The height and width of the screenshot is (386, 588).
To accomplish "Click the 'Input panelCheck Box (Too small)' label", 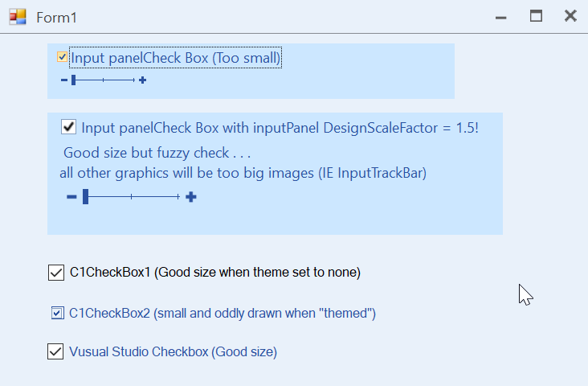I will point(175,58).
